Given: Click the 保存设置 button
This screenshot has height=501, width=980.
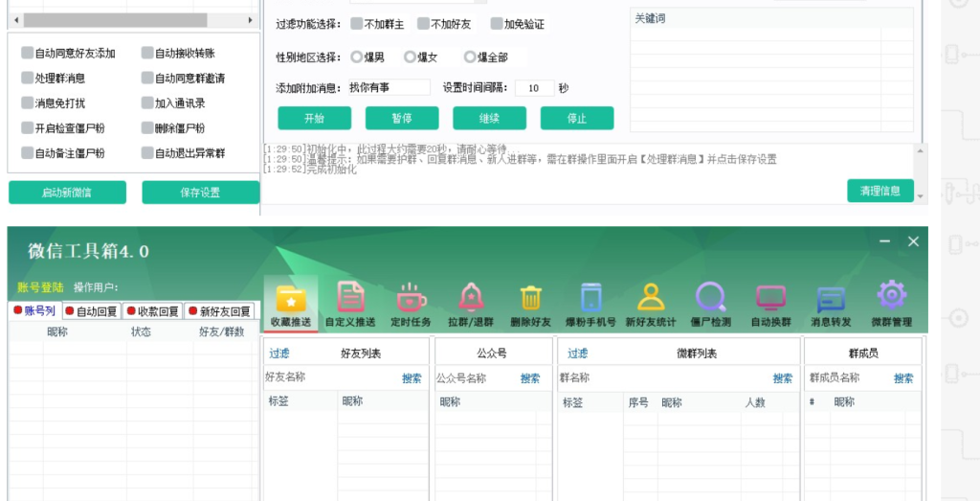Looking at the screenshot, I should (201, 193).
